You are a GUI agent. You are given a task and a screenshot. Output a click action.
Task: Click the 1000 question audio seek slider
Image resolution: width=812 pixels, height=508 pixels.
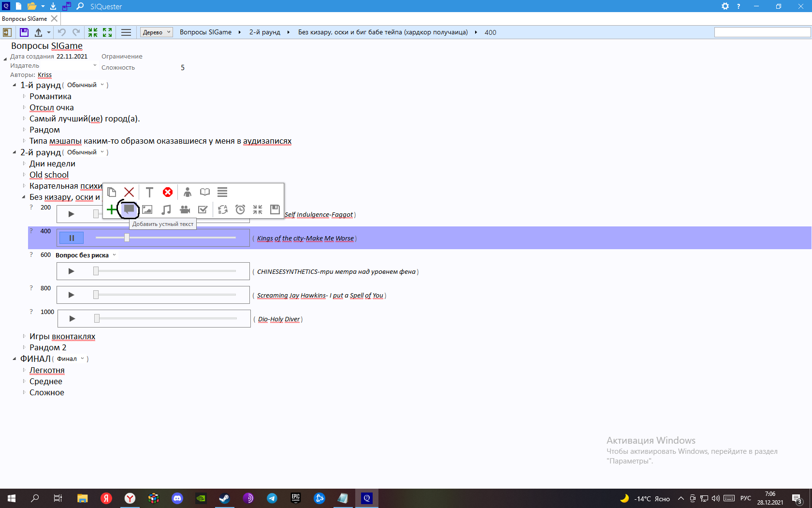pos(167,318)
